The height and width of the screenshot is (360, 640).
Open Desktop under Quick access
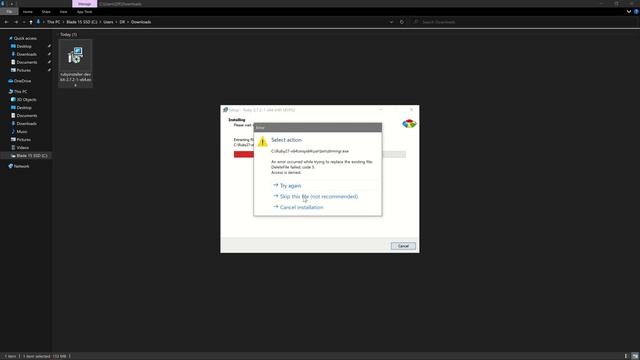tap(24, 46)
